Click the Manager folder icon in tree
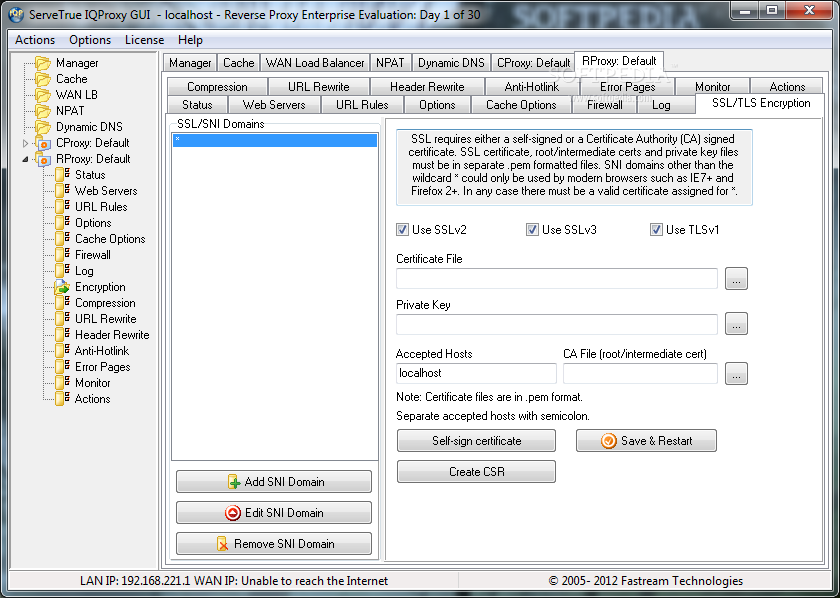The width and height of the screenshot is (840, 598). click(43, 63)
